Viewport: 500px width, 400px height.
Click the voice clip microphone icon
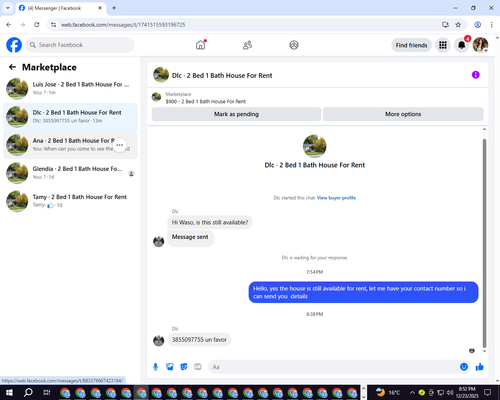[x=155, y=367]
